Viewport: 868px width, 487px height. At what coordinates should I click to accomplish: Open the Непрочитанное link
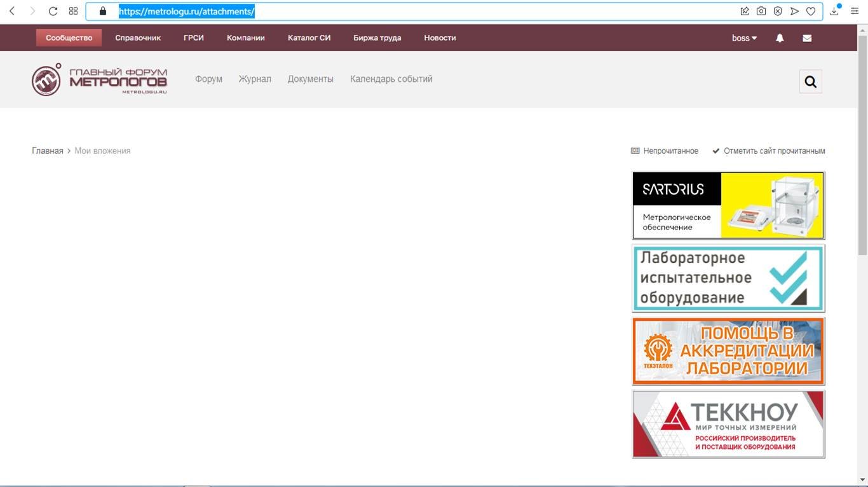coord(670,151)
